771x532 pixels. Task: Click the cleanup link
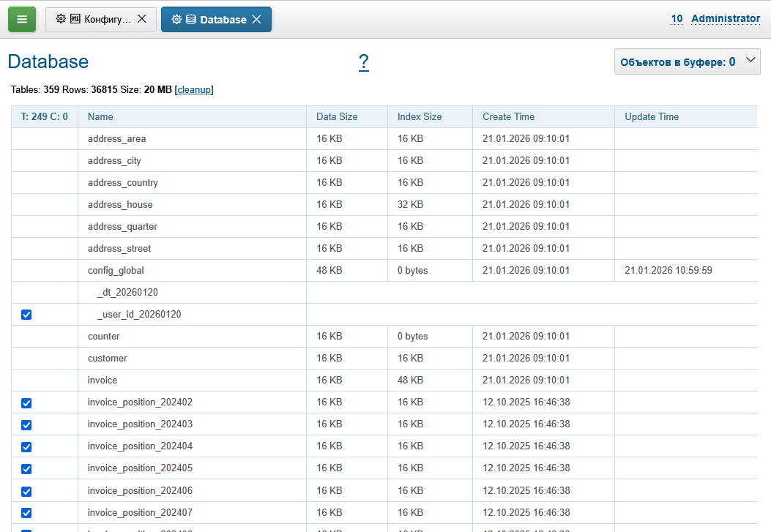pyautogui.click(x=194, y=89)
